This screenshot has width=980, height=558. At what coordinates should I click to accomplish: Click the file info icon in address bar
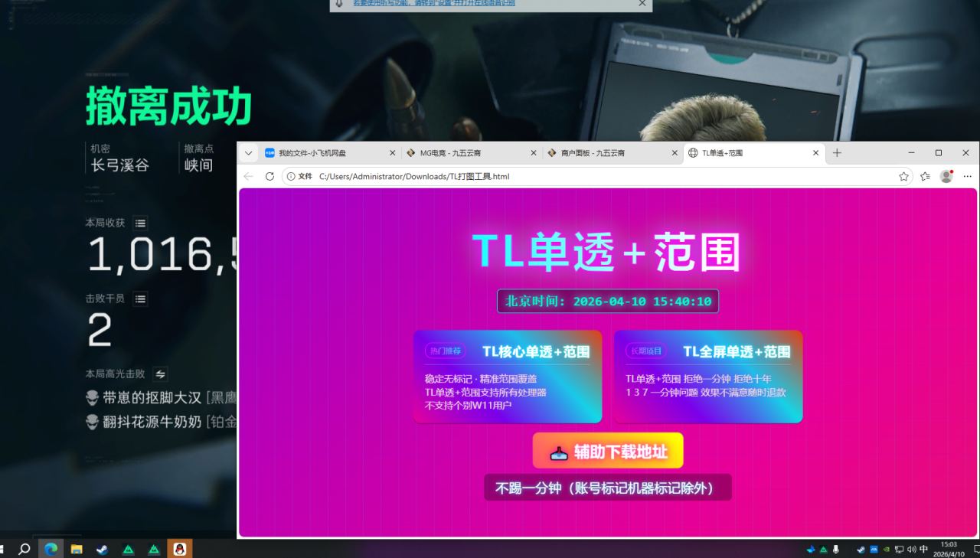pos(291,176)
